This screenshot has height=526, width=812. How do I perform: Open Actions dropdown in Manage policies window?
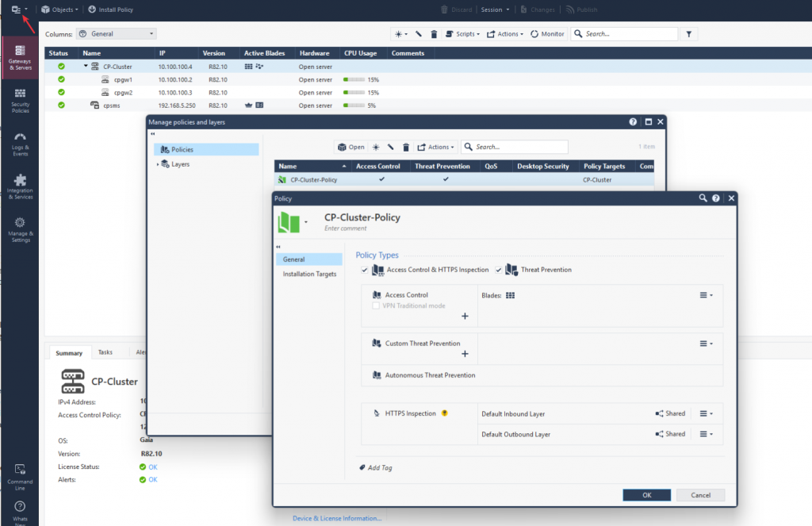coord(435,148)
